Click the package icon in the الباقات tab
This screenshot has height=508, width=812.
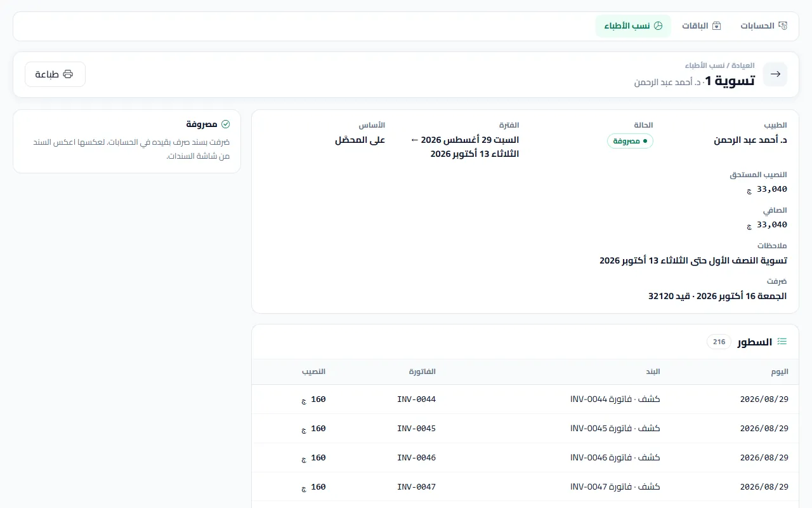pyautogui.click(x=717, y=26)
